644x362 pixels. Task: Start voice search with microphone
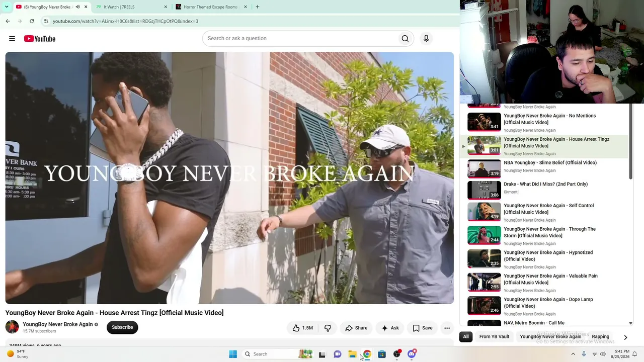point(426,39)
